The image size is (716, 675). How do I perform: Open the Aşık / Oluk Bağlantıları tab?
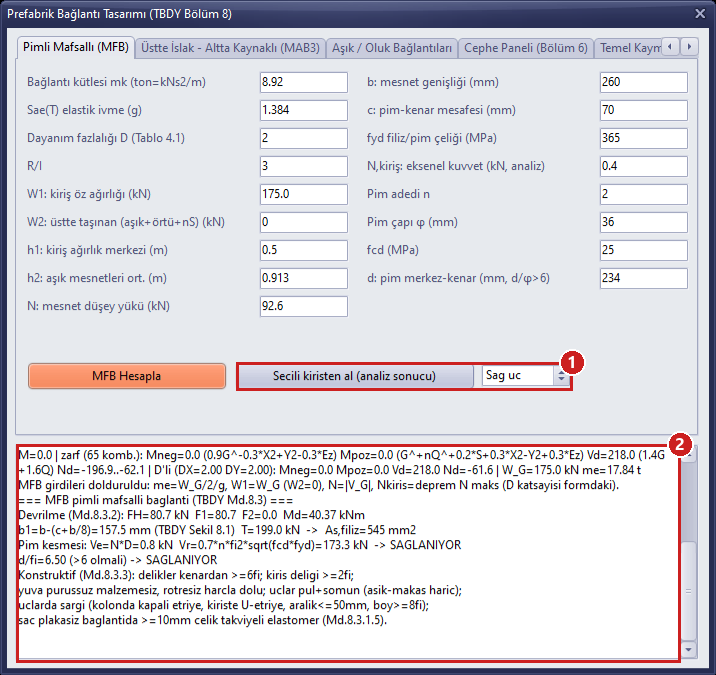391,48
